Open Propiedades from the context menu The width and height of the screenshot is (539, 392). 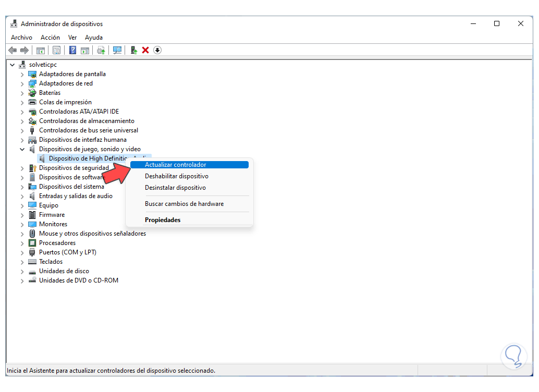point(189,220)
